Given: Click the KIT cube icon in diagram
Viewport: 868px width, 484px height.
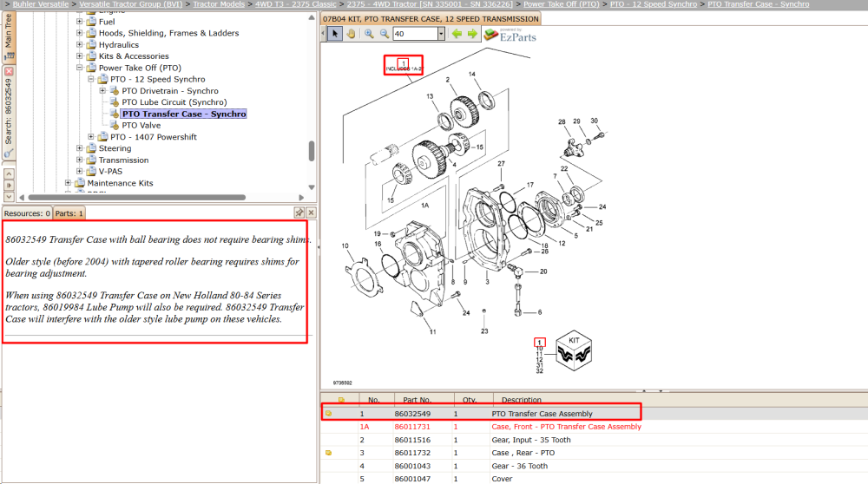Looking at the screenshot, I should click(x=574, y=350).
